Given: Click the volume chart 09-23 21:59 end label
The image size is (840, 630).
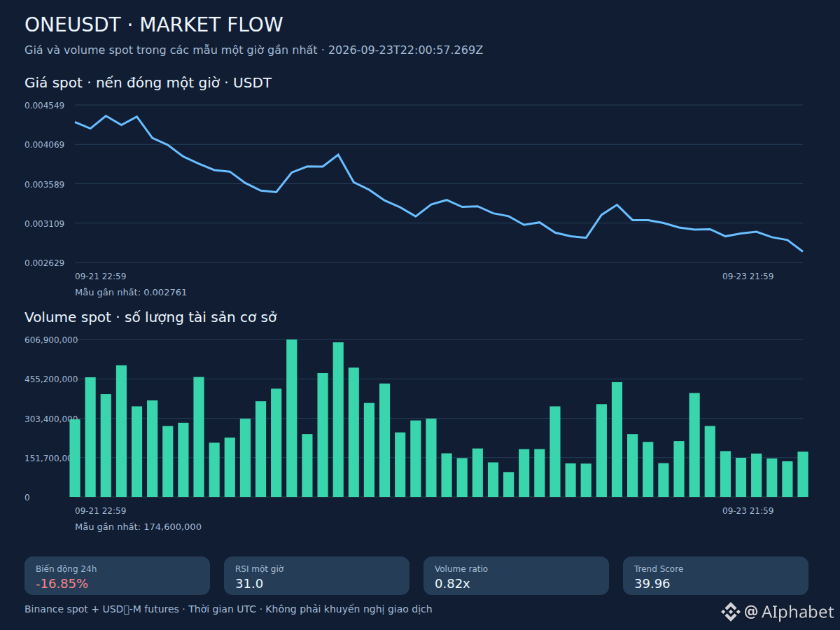Looking at the screenshot, I should (x=748, y=511).
